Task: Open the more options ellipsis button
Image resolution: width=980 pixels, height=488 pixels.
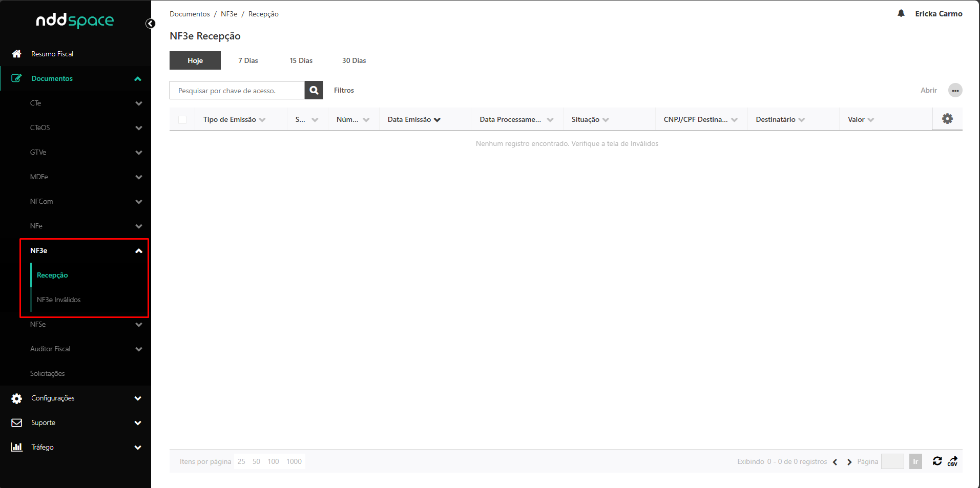Action: [x=955, y=90]
